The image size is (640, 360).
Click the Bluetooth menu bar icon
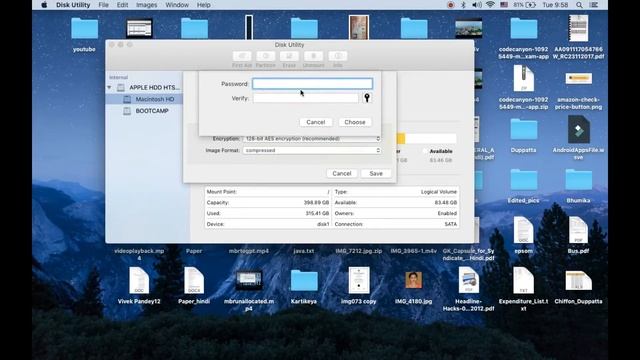(463, 5)
